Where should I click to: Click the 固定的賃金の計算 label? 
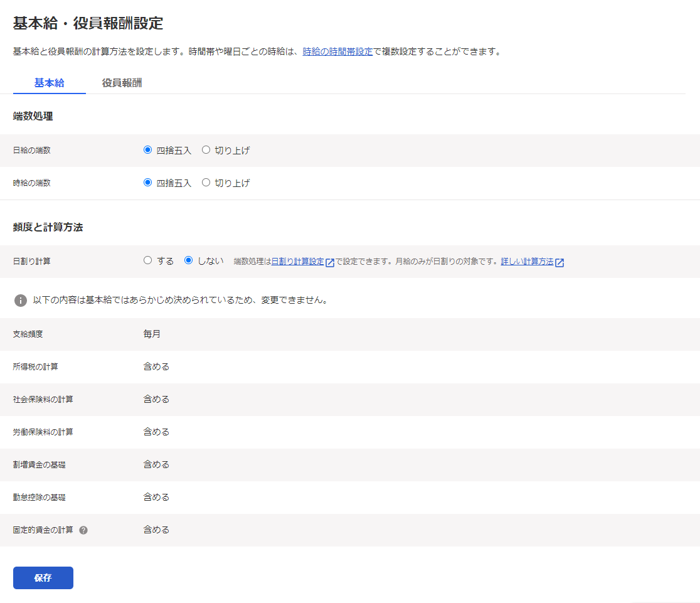coord(43,530)
